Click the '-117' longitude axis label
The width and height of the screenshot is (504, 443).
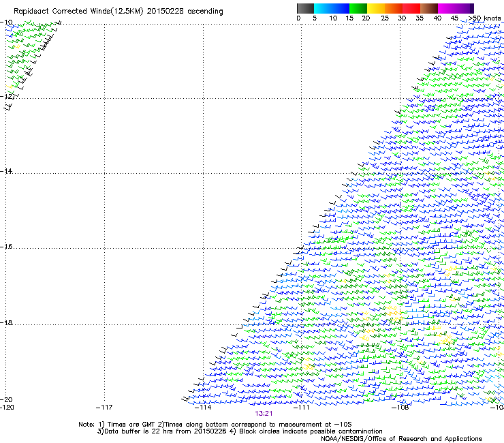click(x=104, y=408)
